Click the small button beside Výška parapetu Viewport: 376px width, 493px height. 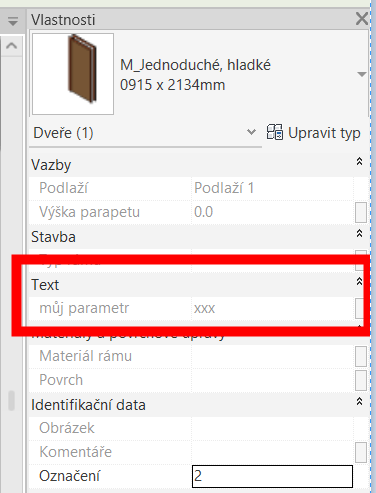click(361, 212)
